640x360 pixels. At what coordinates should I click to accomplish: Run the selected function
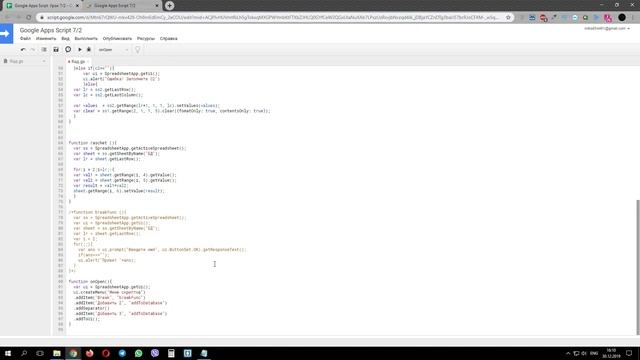80,50
